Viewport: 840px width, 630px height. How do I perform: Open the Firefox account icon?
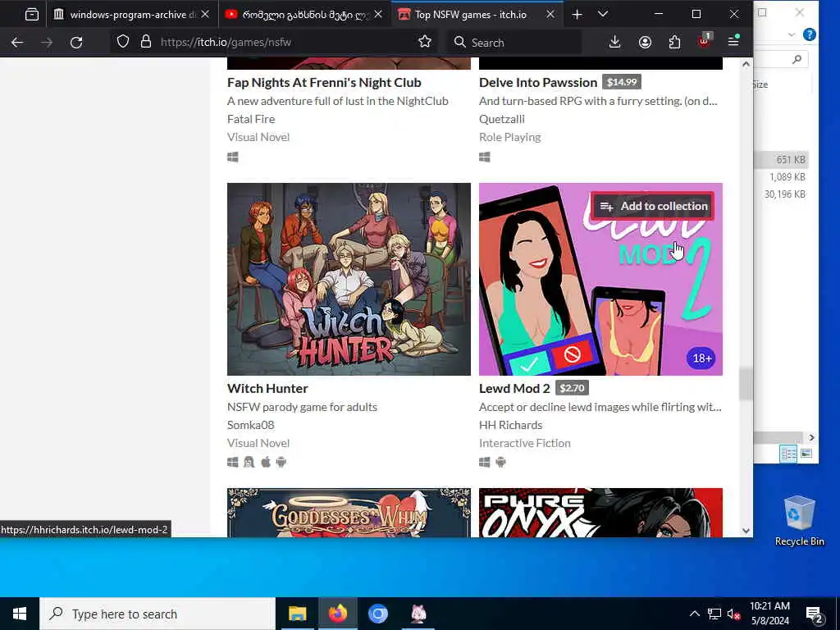pyautogui.click(x=645, y=42)
